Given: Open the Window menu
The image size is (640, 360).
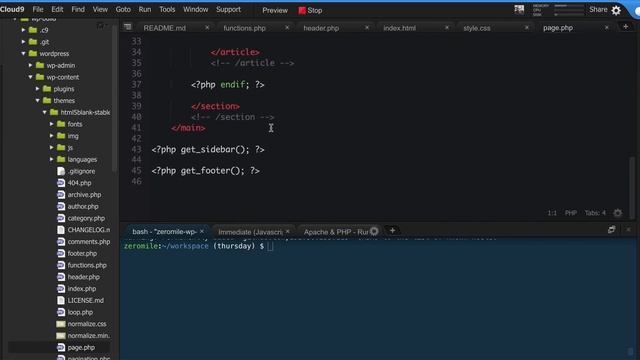Looking at the screenshot, I should click(196, 9).
